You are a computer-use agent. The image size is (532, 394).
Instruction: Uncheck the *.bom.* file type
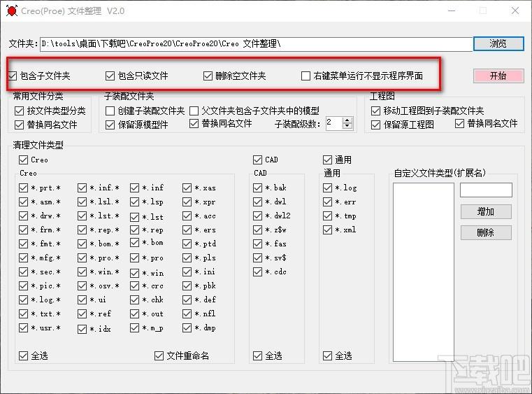82,244
